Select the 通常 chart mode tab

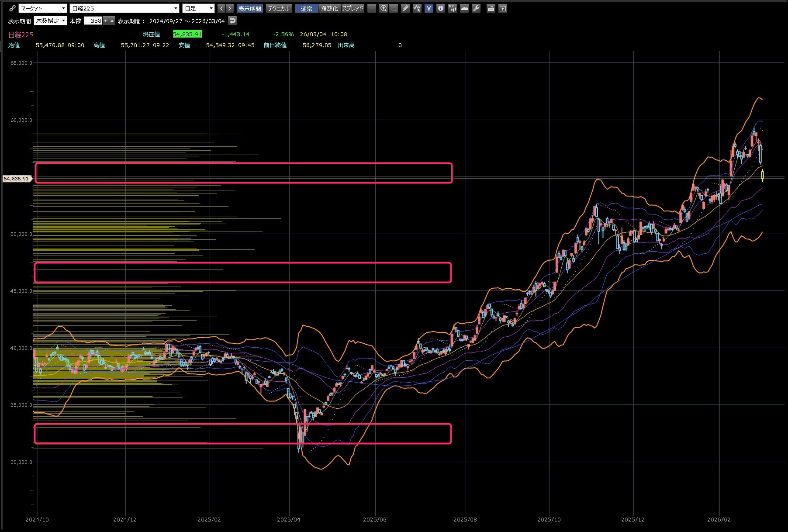coord(306,8)
